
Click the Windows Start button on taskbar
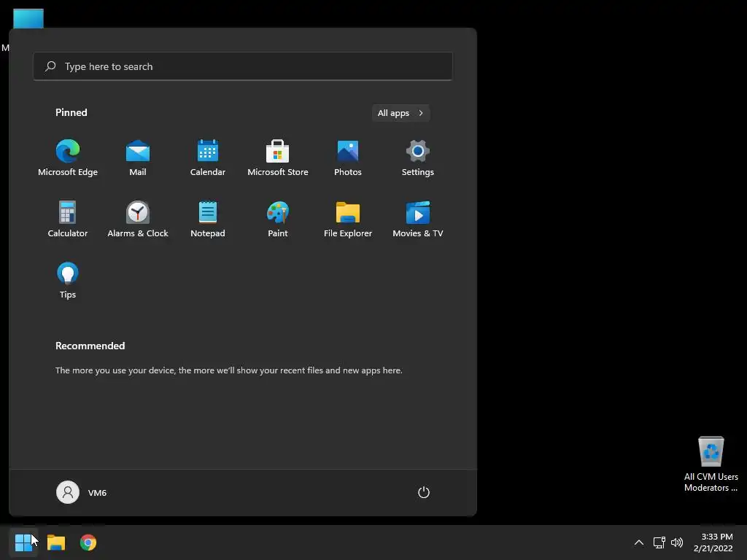(23, 542)
